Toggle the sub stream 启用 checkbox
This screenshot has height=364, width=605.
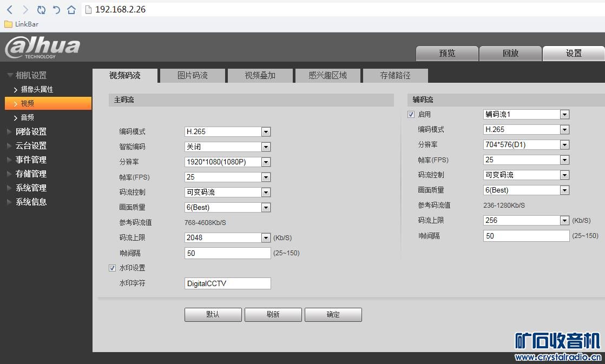pos(411,115)
